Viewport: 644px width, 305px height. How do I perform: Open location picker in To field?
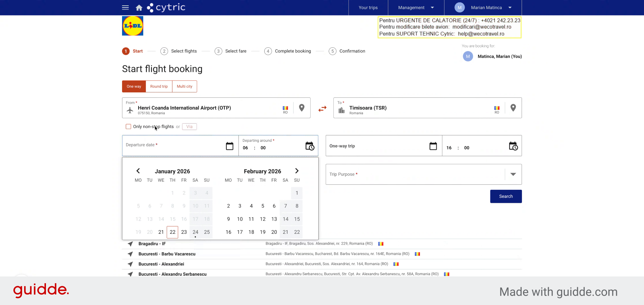click(513, 108)
